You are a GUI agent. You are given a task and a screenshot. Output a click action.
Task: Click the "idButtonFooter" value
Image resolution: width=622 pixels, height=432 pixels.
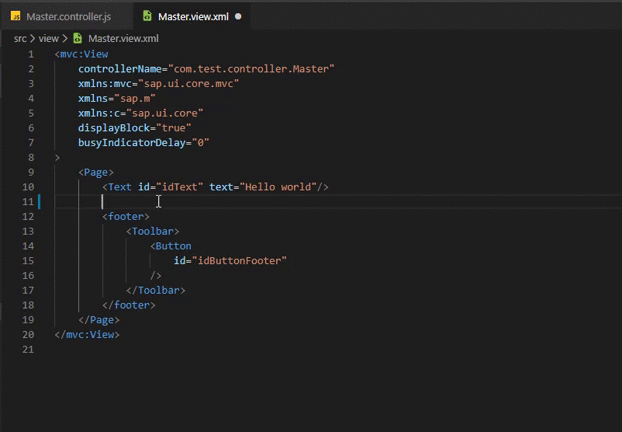[239, 261]
